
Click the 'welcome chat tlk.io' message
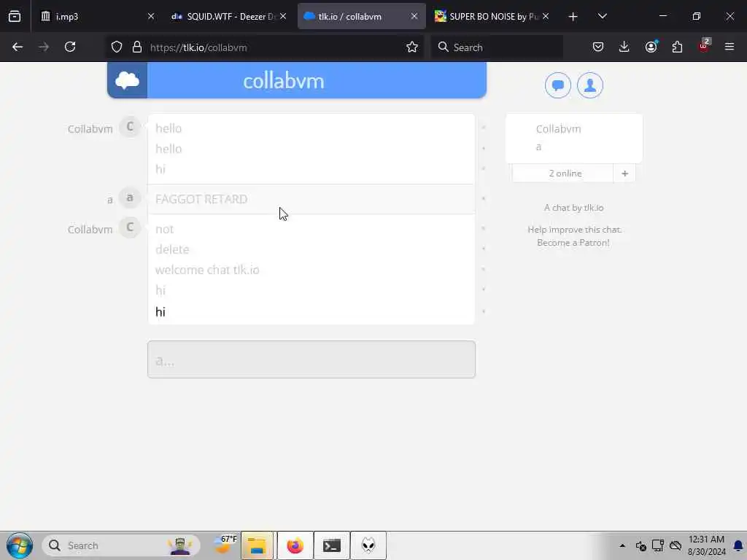pos(207,270)
